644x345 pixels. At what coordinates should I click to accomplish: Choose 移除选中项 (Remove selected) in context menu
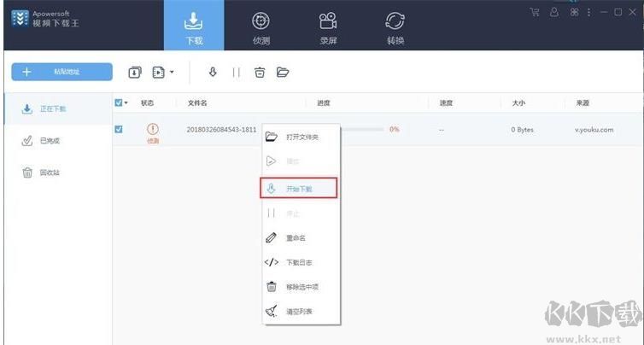[301, 287]
